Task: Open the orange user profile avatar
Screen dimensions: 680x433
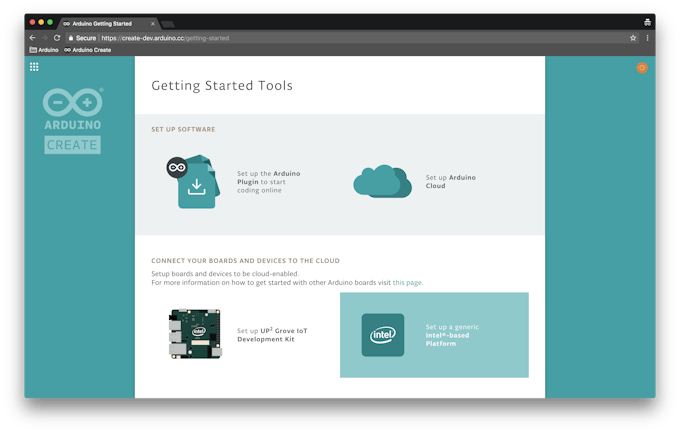Action: coord(642,68)
